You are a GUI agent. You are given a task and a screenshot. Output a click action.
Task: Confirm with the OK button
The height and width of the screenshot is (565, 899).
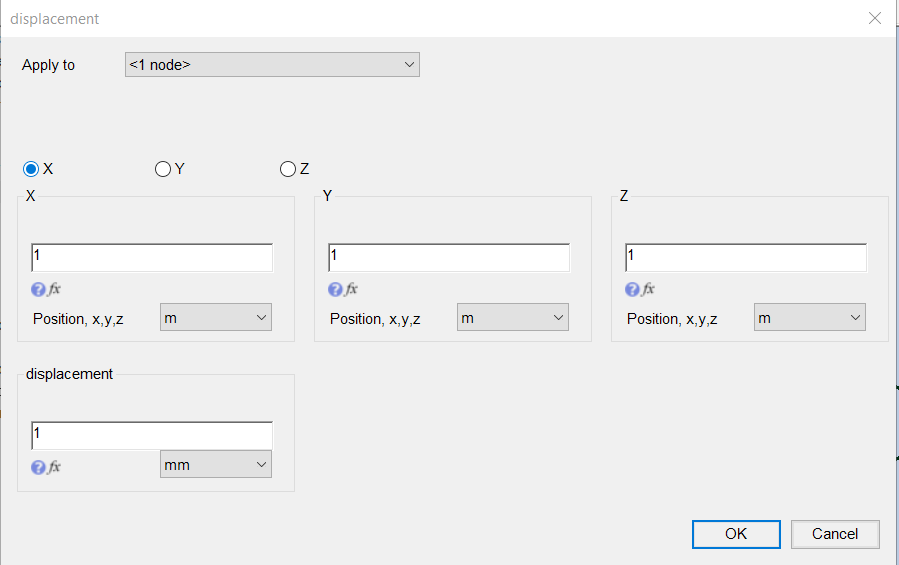pos(736,534)
